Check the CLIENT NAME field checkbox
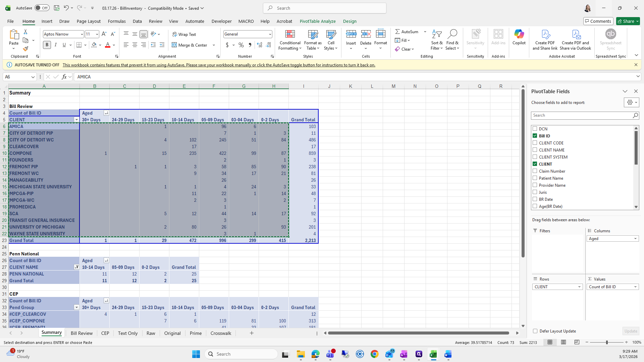Image resolution: width=644 pixels, height=362 pixels. (535, 150)
